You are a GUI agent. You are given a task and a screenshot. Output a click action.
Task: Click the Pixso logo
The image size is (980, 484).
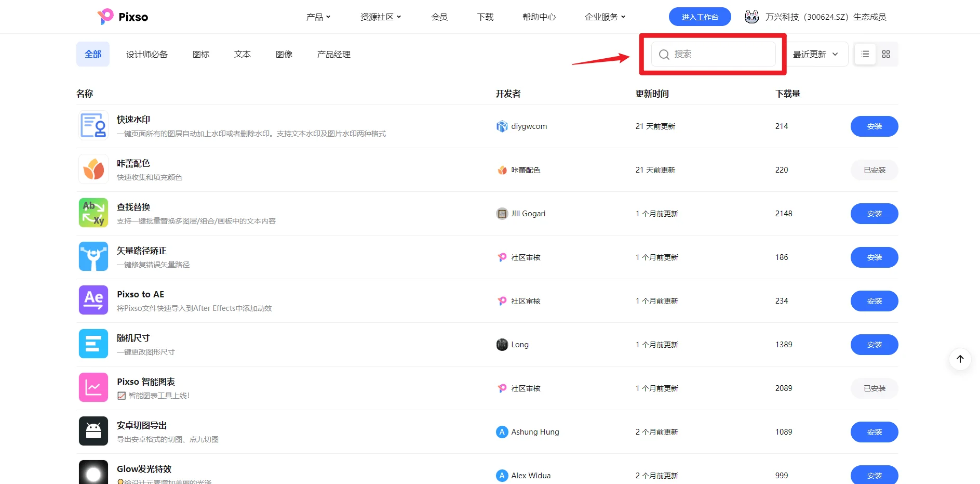[x=122, y=16]
